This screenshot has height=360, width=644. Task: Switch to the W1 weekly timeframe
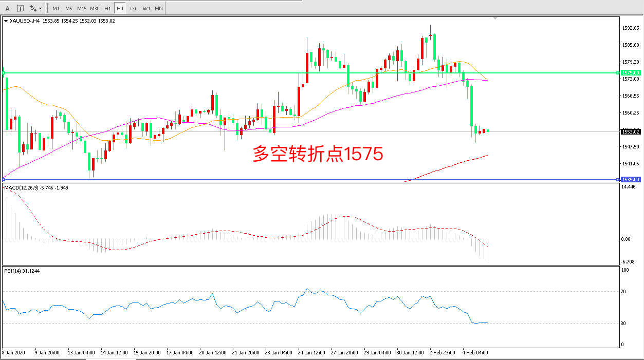(x=146, y=8)
